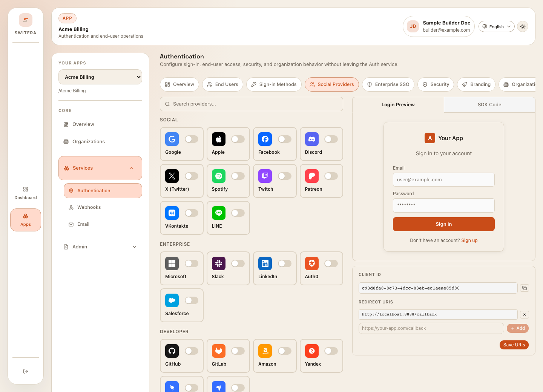Enable the Microsoft provider toggle

pos(192,263)
